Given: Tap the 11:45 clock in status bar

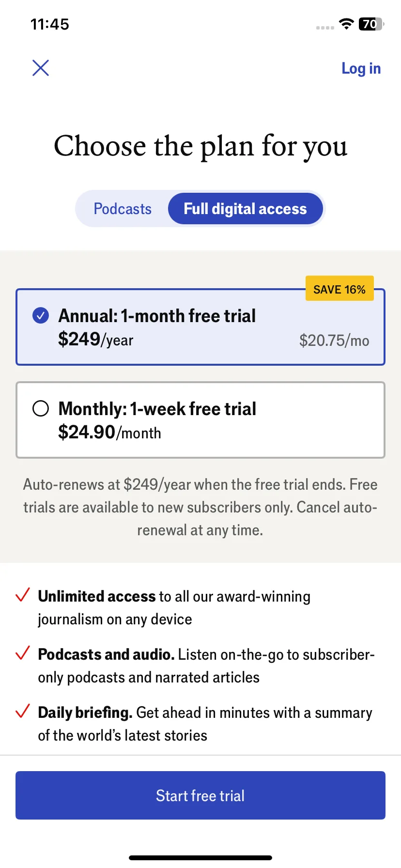Looking at the screenshot, I should [50, 24].
